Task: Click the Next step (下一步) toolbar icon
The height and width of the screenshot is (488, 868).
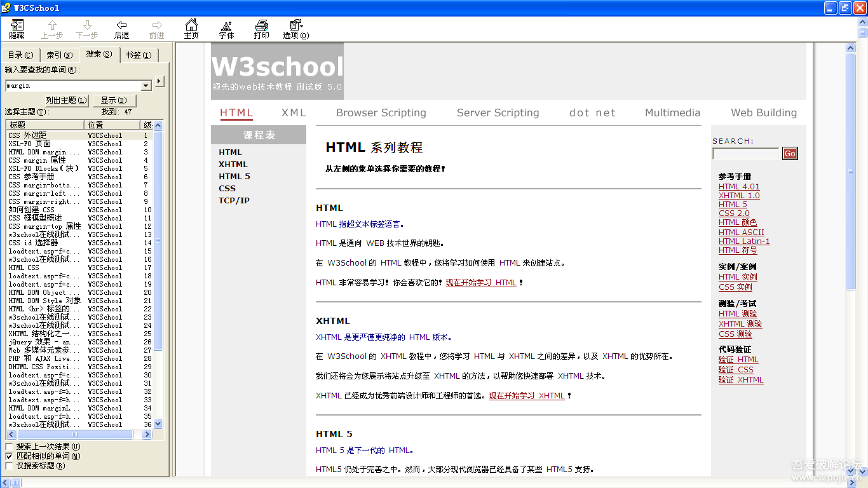Action: pos(87,29)
